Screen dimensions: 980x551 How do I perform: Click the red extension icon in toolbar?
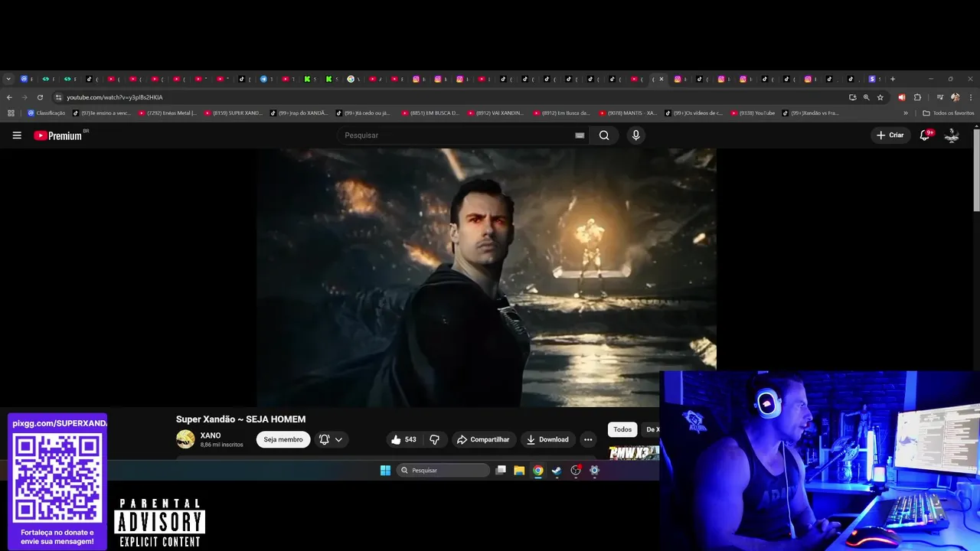tap(901, 97)
